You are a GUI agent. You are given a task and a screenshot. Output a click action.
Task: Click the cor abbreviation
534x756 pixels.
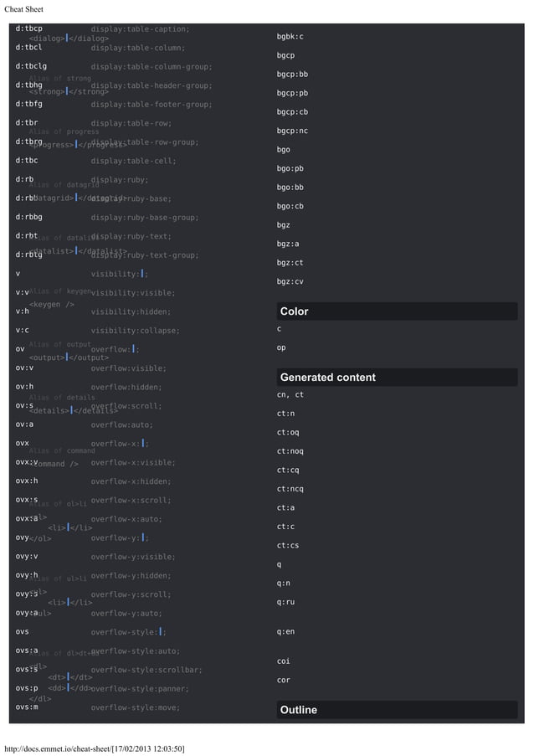[x=284, y=680]
